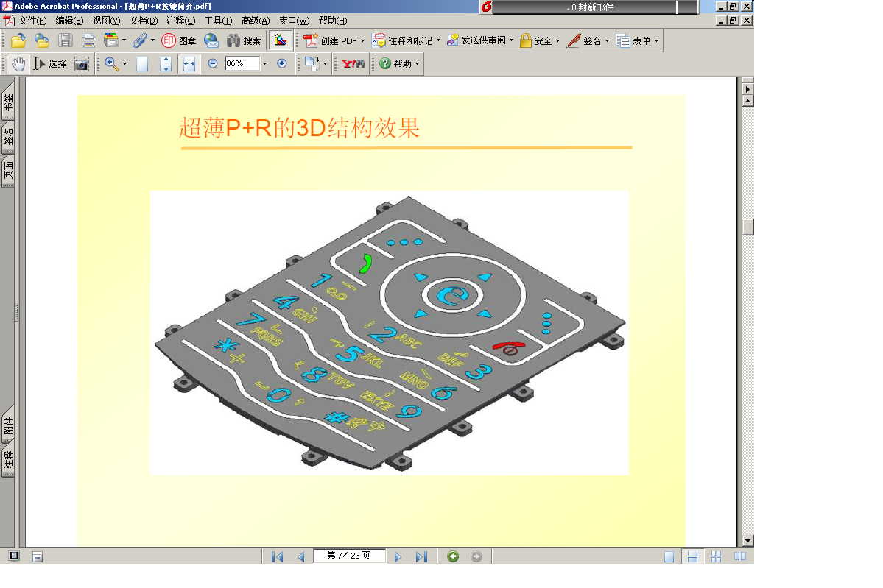Click the 图章 stamp tool
883x588 pixels.
[x=178, y=40]
